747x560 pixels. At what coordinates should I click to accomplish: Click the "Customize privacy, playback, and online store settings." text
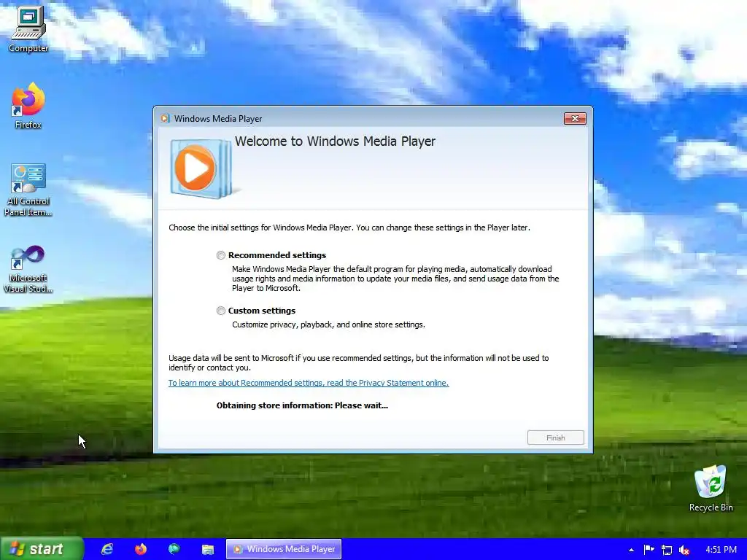click(328, 324)
